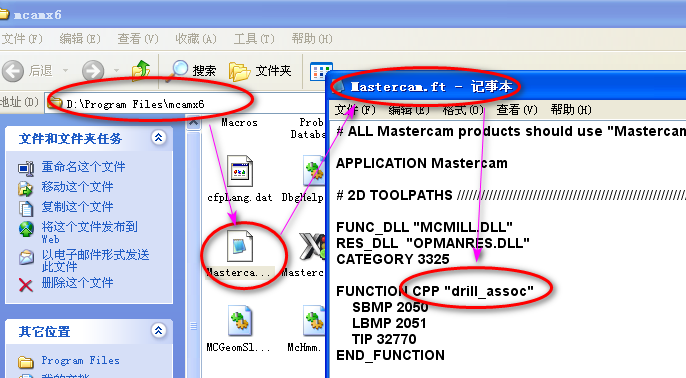
Task: Click the copy file task icon
Action: 26,209
